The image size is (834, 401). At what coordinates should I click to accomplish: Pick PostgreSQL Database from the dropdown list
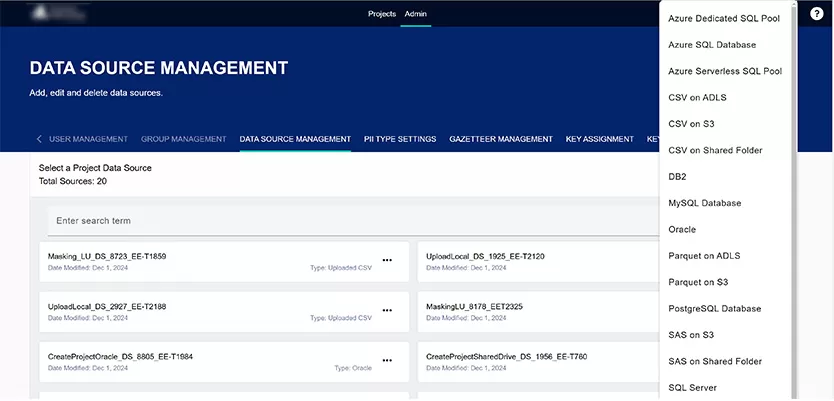(x=714, y=309)
